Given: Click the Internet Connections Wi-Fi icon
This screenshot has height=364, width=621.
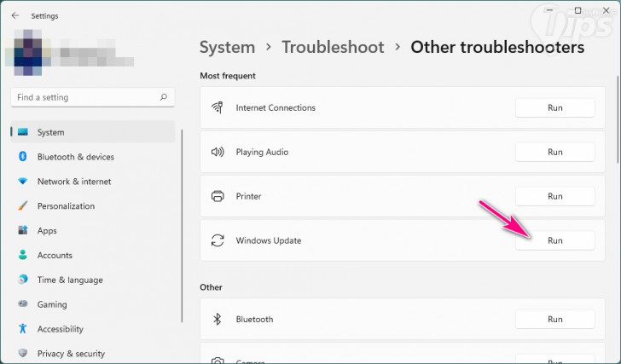Looking at the screenshot, I should pos(218,107).
